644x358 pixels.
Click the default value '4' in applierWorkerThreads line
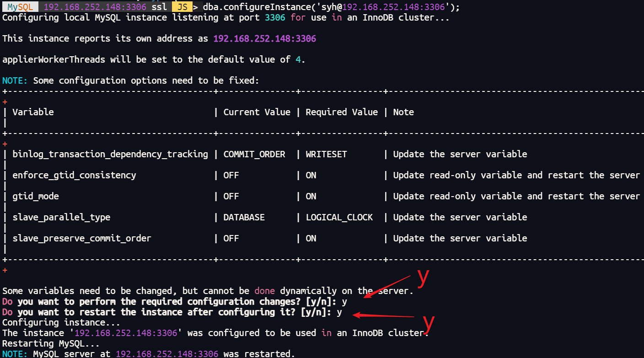(298, 59)
